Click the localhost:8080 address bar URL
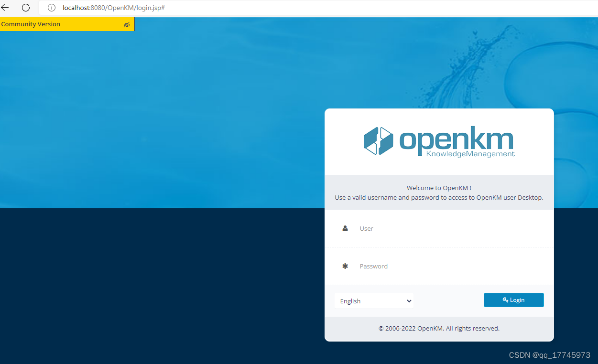The width and height of the screenshot is (598, 364). (114, 8)
